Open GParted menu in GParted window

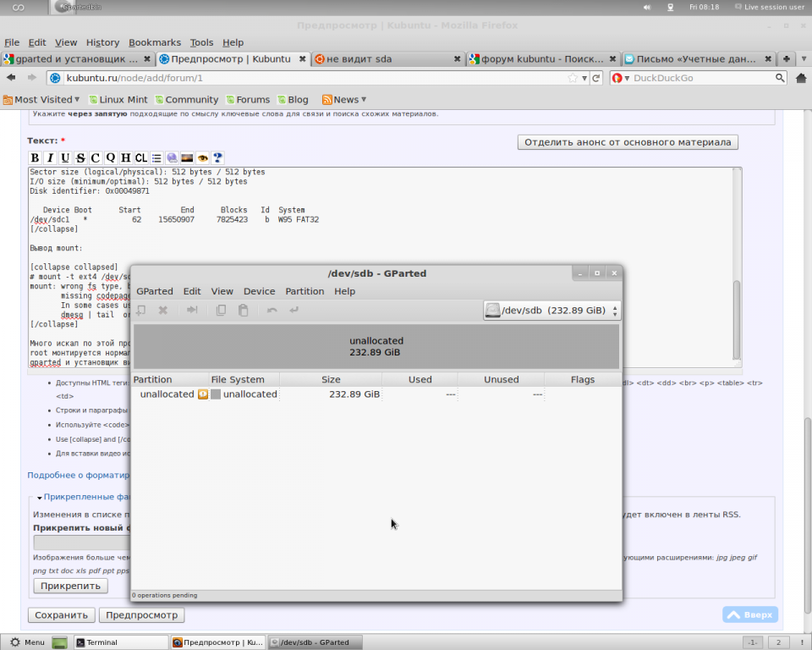click(154, 291)
